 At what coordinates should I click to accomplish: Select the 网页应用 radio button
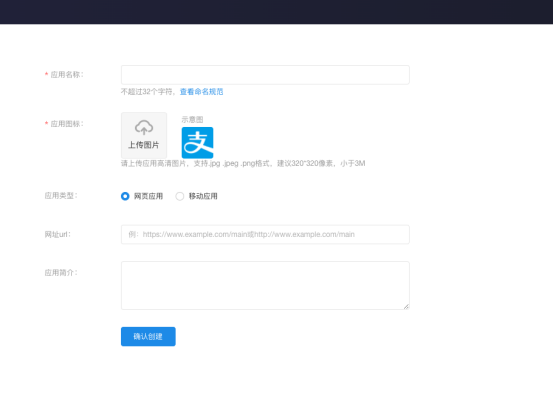(125, 196)
